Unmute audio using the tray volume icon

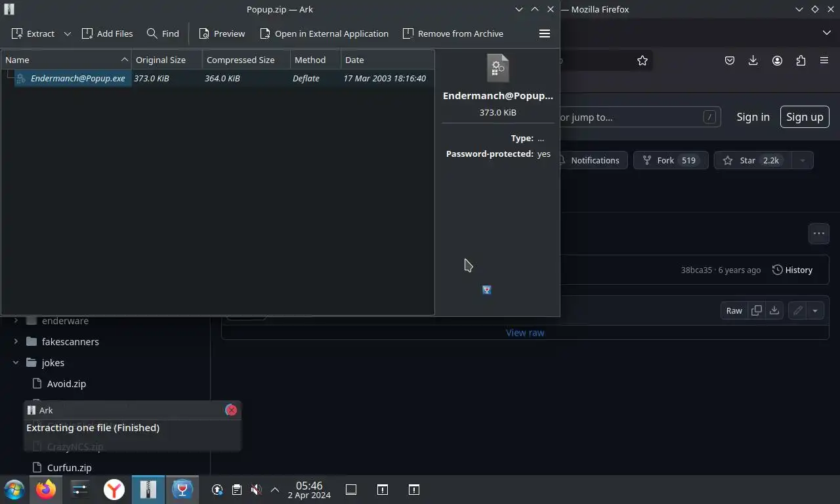[257, 490]
